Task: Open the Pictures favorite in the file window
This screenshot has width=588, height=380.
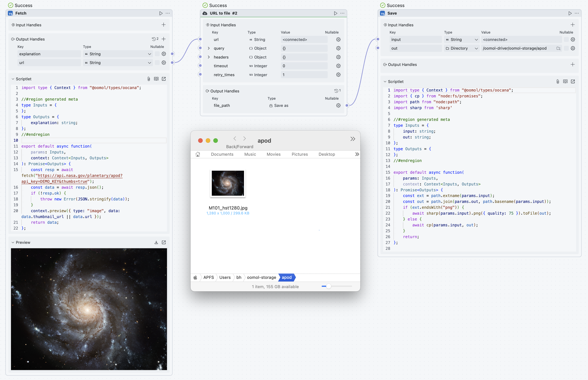Action: click(299, 154)
